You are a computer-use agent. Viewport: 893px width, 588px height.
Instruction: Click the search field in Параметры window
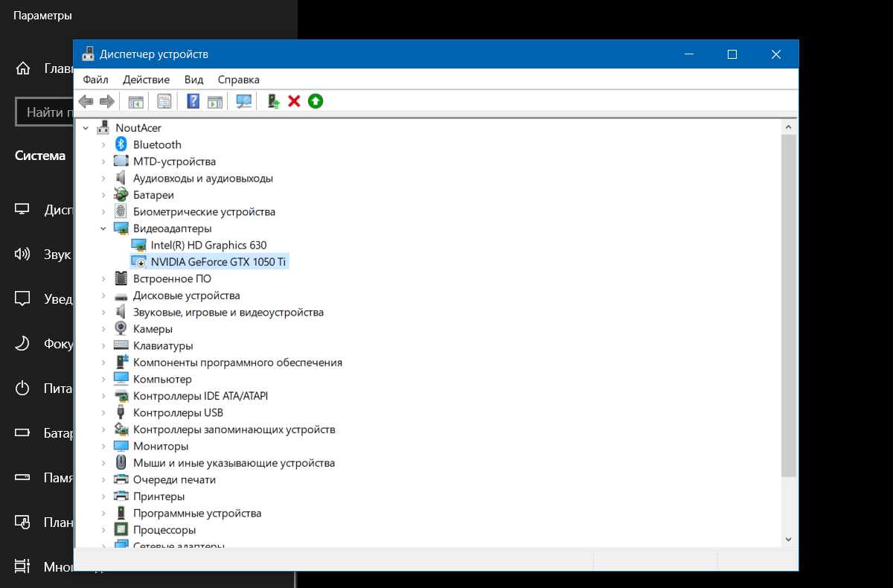pos(45,112)
